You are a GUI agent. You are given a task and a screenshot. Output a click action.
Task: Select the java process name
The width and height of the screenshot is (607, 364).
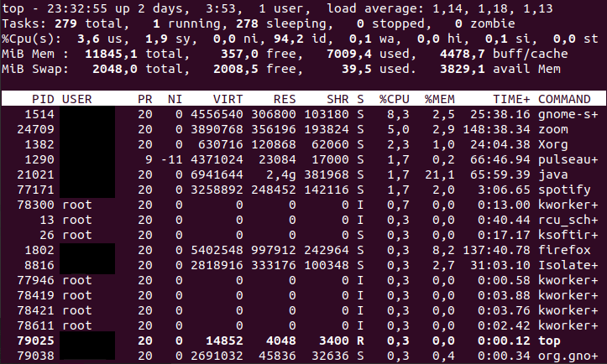553,174
